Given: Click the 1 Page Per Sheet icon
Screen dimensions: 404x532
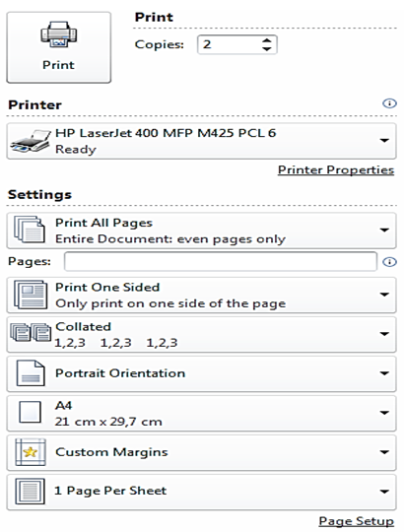Looking at the screenshot, I should (x=30, y=491).
